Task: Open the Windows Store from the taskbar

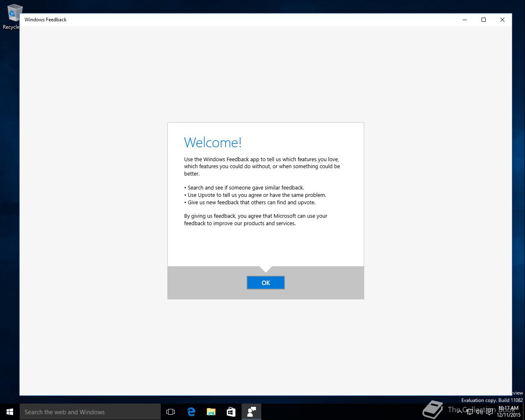Action: 231,412
